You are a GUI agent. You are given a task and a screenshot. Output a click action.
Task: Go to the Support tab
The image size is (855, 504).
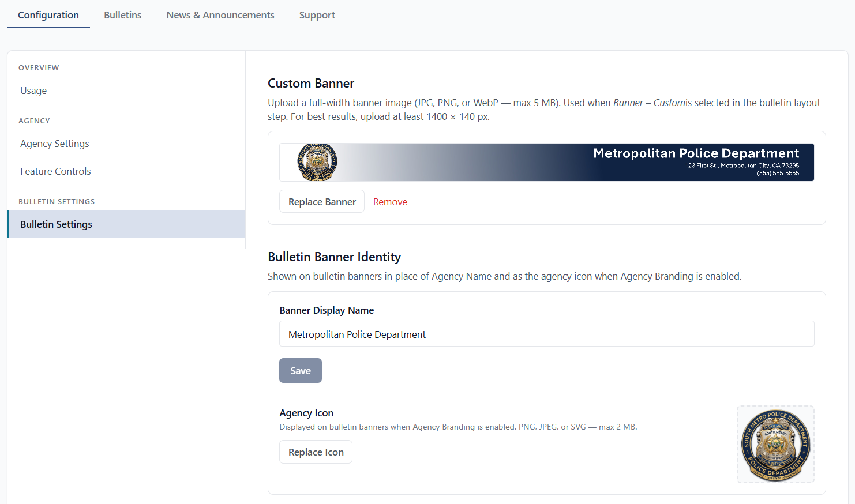coord(317,15)
